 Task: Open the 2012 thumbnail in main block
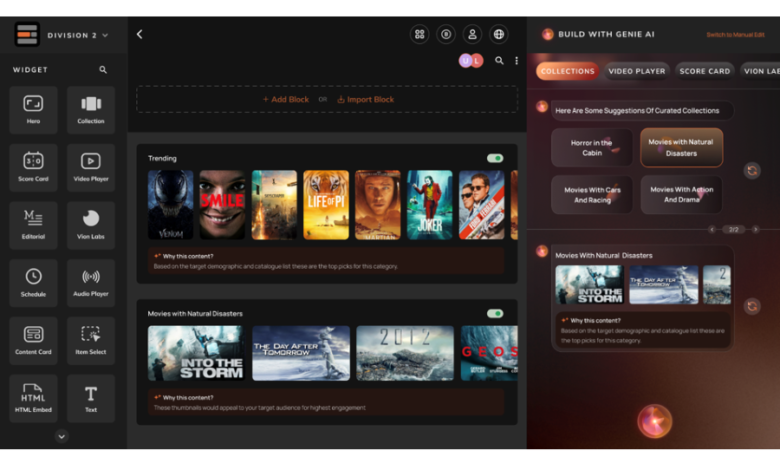pos(405,353)
